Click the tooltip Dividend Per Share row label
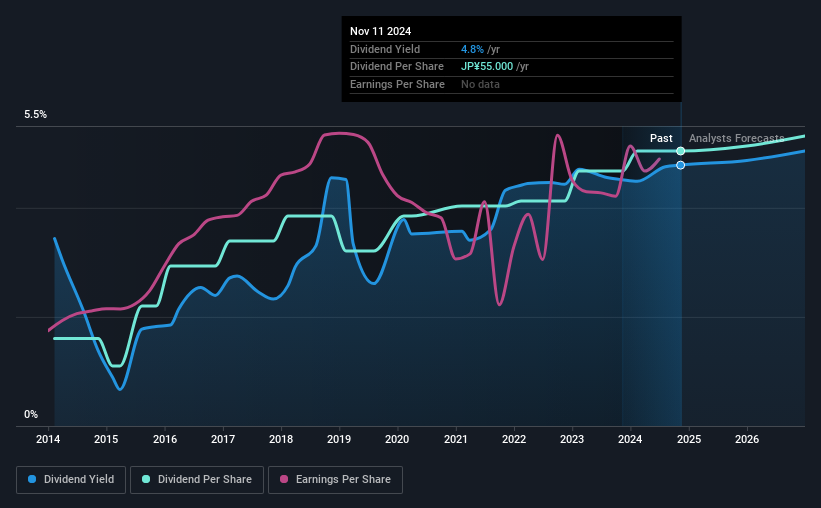 coord(397,67)
